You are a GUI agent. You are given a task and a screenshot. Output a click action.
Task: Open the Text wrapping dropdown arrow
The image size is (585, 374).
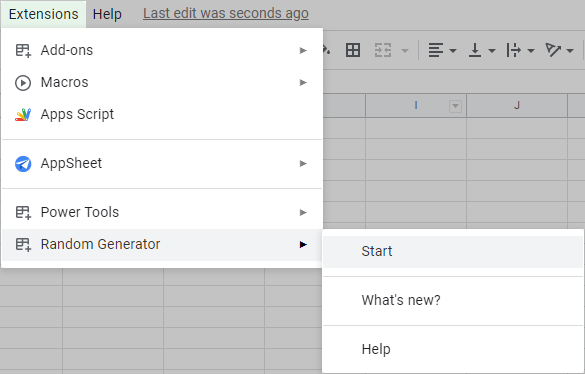(x=531, y=50)
